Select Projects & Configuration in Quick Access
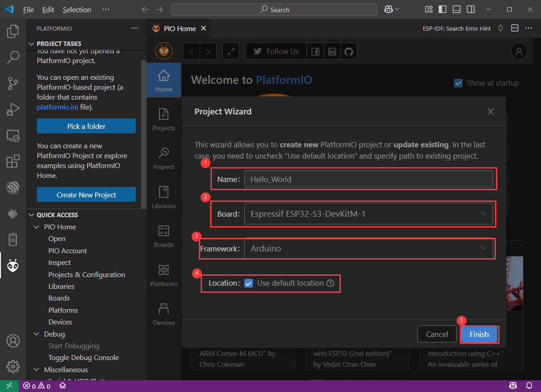 (87, 274)
